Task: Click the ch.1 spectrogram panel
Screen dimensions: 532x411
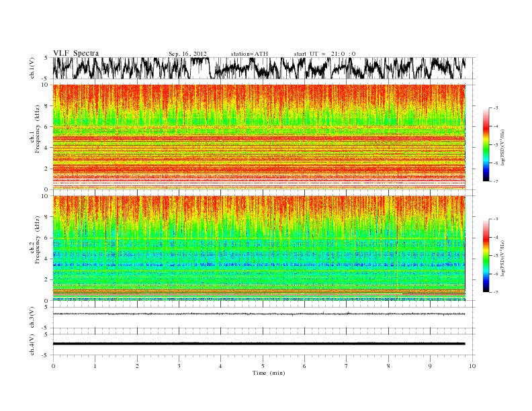Action: coord(259,137)
